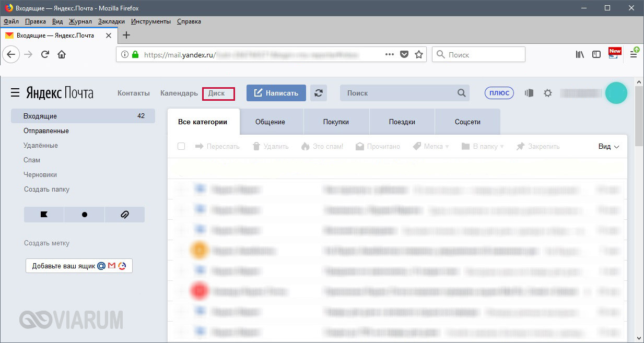Viewport: 644px width, 343px height.
Task: Open the Файл menu
Action: (11, 21)
